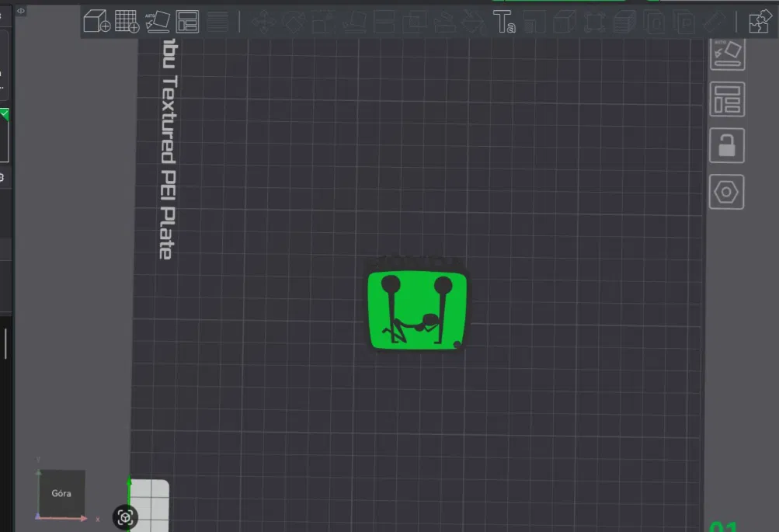779x532 pixels.
Task: Auto orient objects on this plate
Action: [727, 54]
